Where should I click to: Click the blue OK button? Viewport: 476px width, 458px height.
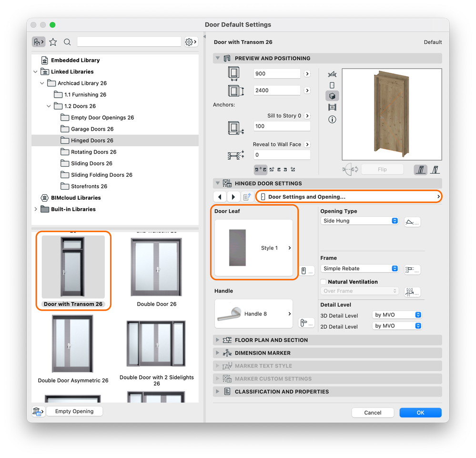pyautogui.click(x=420, y=412)
